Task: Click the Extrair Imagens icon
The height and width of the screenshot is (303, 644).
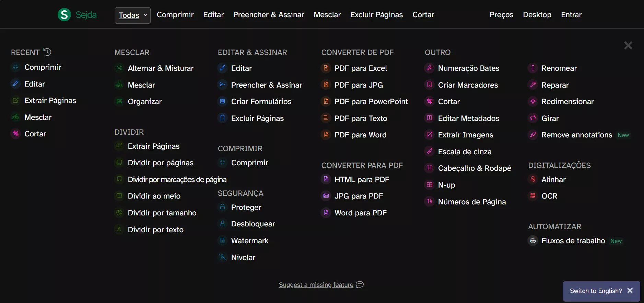Action: point(429,135)
